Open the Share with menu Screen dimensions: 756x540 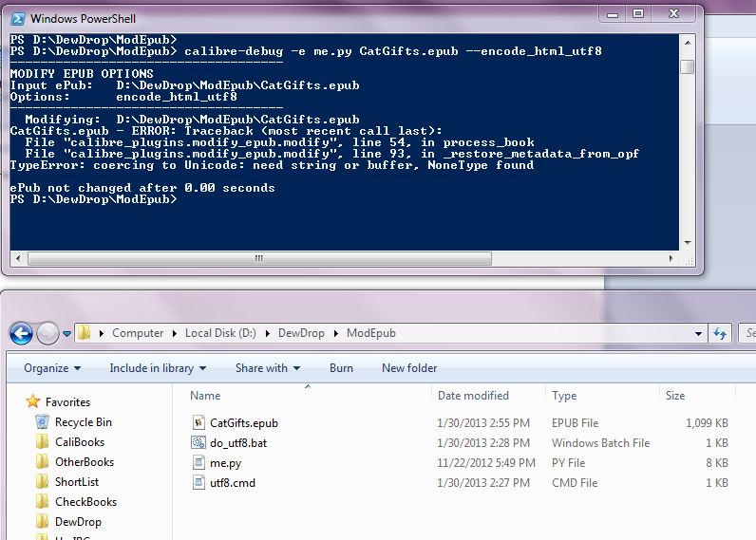pos(268,368)
